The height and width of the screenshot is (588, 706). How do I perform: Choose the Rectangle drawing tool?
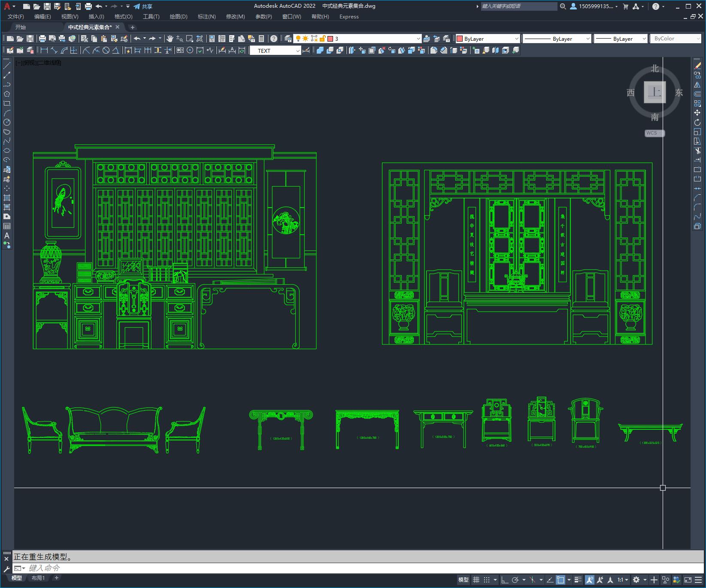7,103
